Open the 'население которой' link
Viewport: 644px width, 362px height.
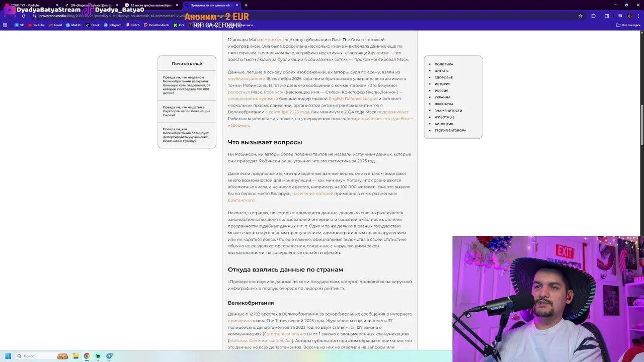pyautogui.click(x=312, y=194)
